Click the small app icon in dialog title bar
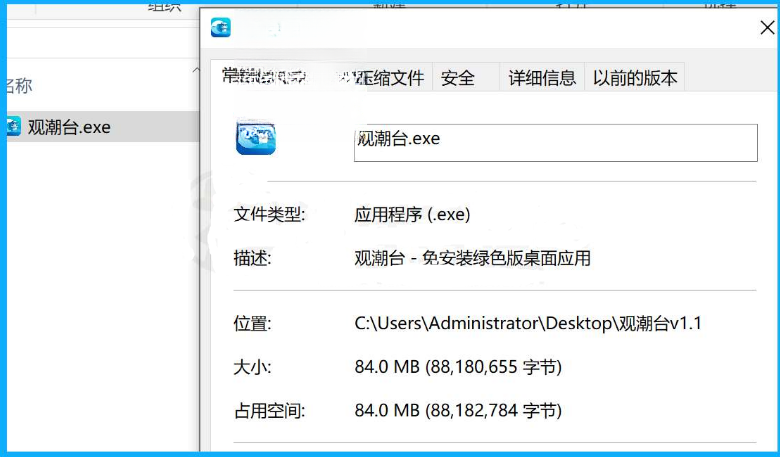Viewport: 780px width, 457px height. pos(221,27)
